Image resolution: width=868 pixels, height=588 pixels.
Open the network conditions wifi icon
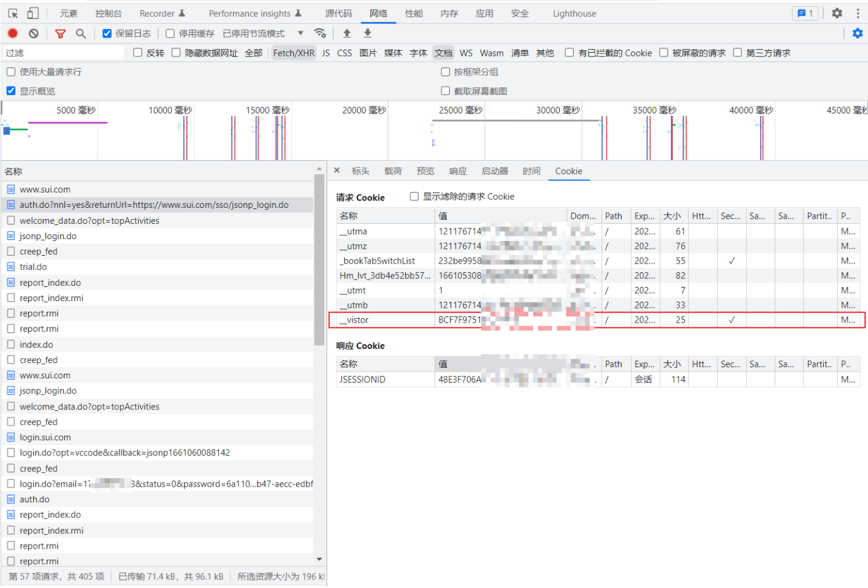click(320, 34)
